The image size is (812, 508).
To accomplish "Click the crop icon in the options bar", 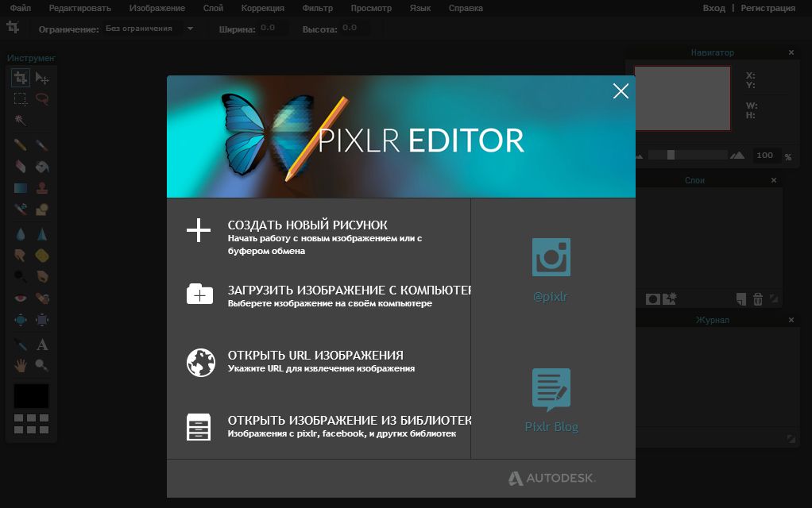I will (x=13, y=28).
